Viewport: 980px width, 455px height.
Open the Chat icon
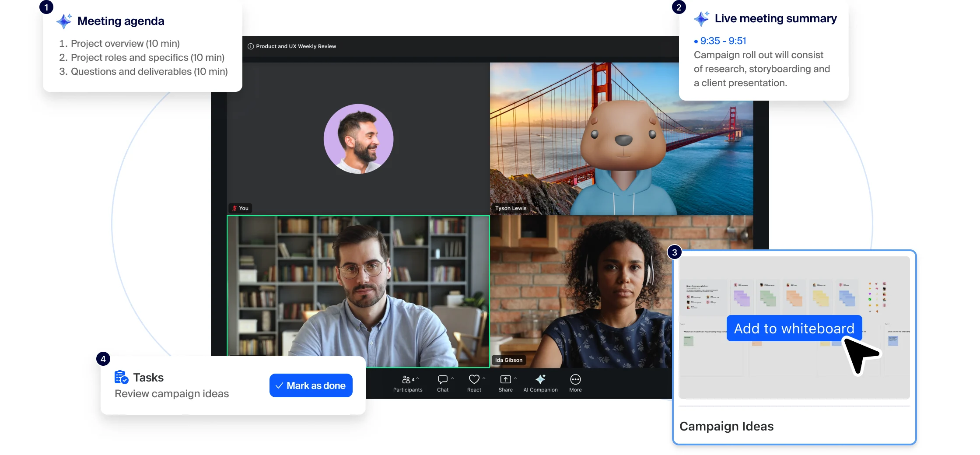tap(443, 379)
